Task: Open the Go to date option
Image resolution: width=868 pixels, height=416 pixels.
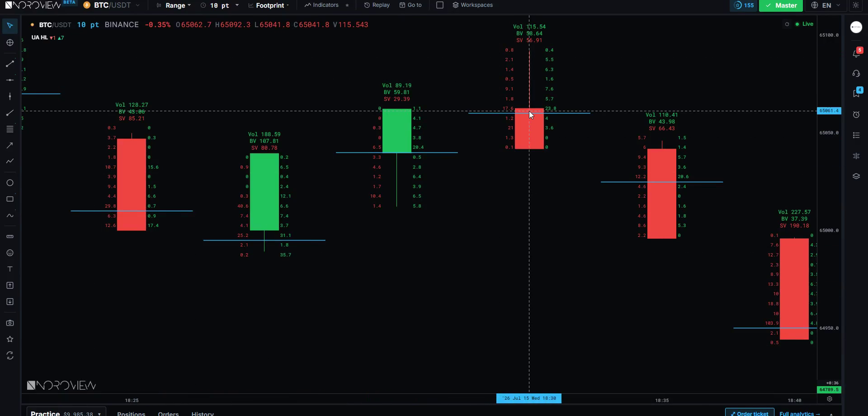Action: (x=410, y=5)
